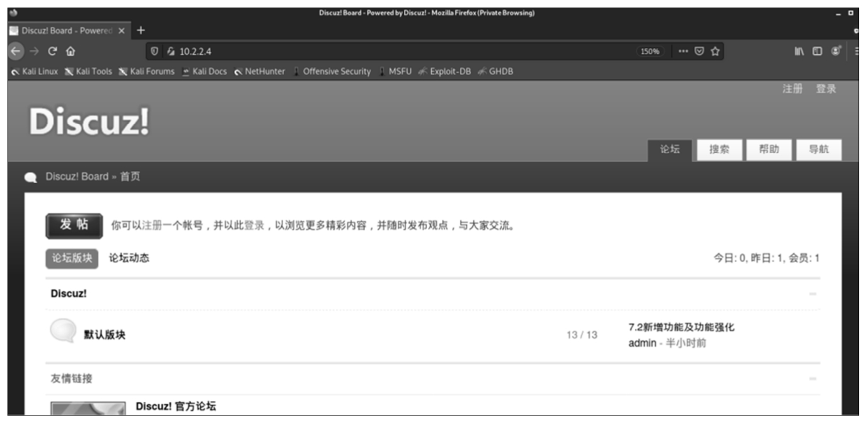This screenshot has height=423, width=868.
Task: Click the address bar showing 10.2.2.4
Action: coord(378,52)
